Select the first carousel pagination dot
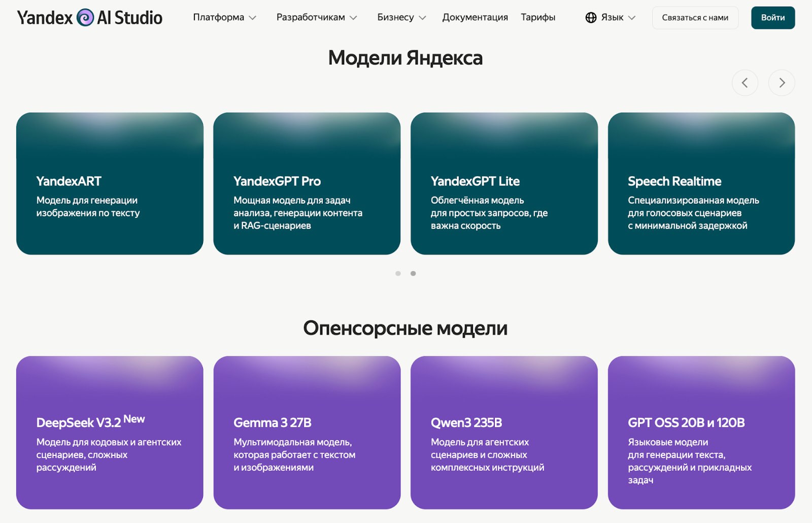The image size is (812, 523). tap(398, 273)
